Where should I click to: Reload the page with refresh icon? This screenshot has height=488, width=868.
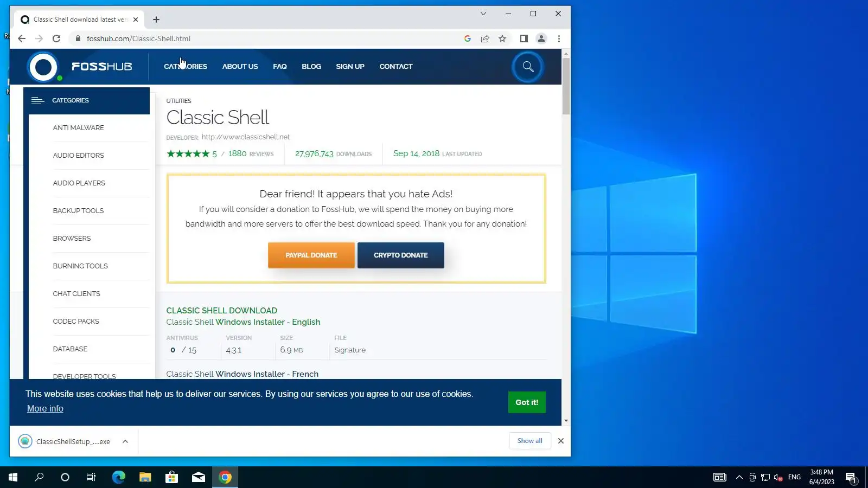click(x=56, y=38)
